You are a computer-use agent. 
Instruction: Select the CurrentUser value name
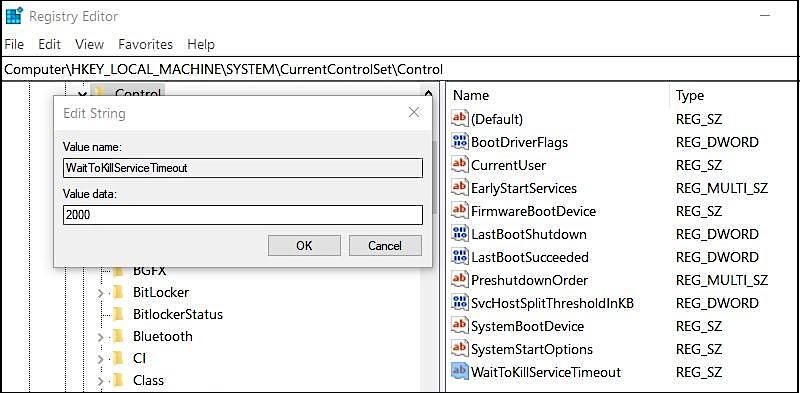point(508,165)
